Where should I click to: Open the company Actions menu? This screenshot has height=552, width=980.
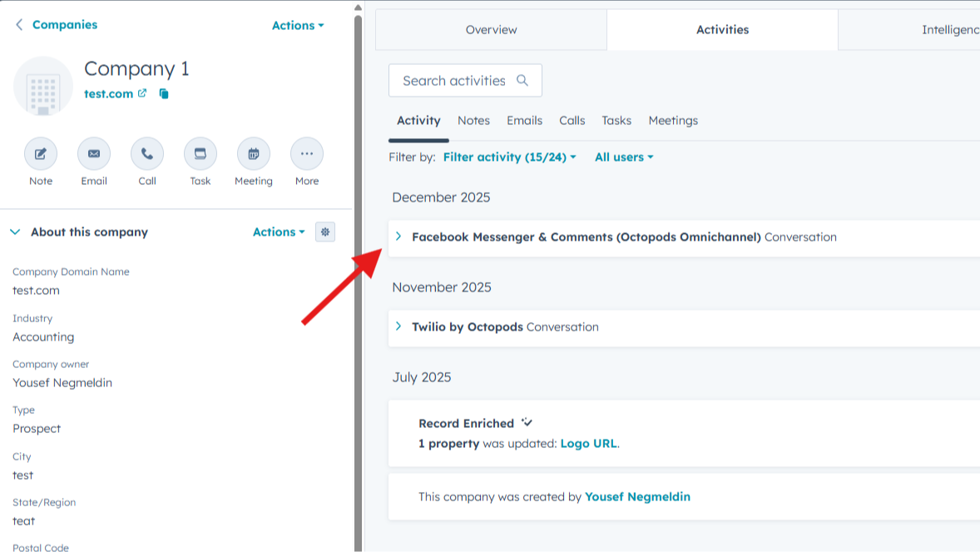pos(298,25)
